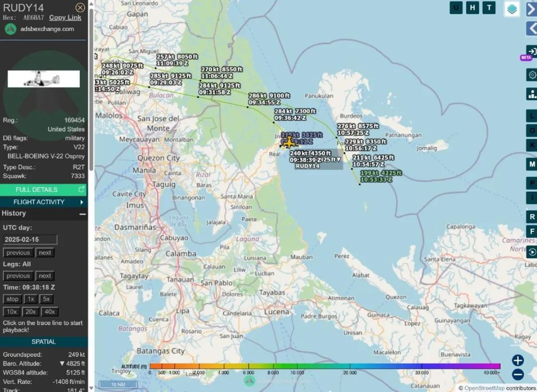Click the Copy Link hyperlink
Screen dimensions: 537x392
pyautogui.click(x=65, y=17)
